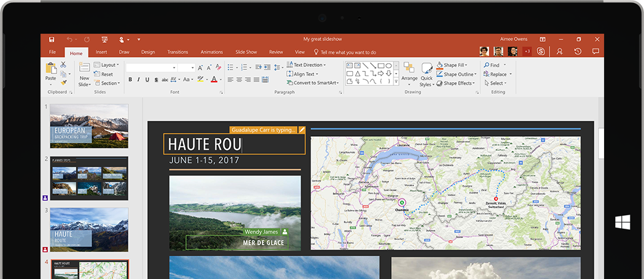This screenshot has height=279, width=644.
Task: Click the Increase List Level icon
Action: [x=267, y=67]
